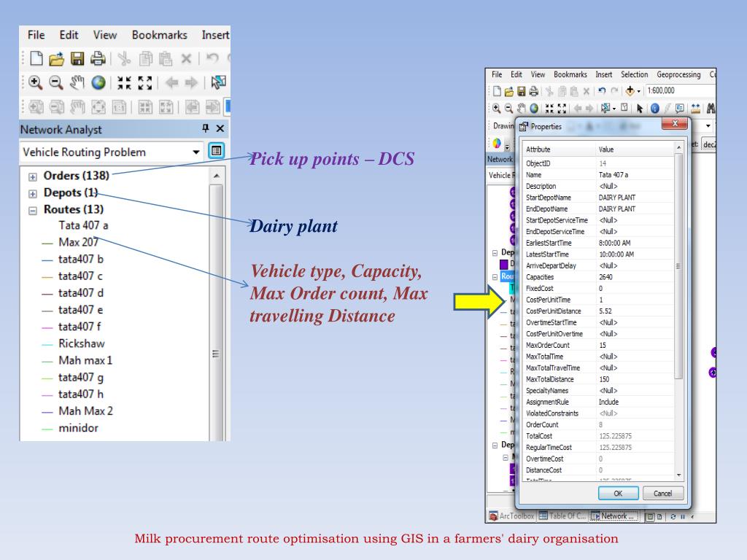This screenshot has height=560, width=747.
Task: Open the Geoprocessing menu in the ArcMap window
Action: click(x=678, y=75)
